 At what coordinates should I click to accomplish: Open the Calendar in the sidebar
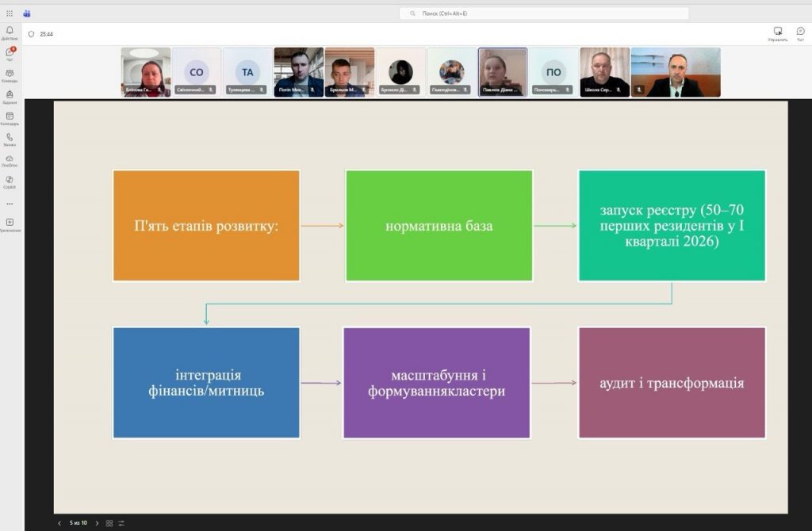point(10,117)
